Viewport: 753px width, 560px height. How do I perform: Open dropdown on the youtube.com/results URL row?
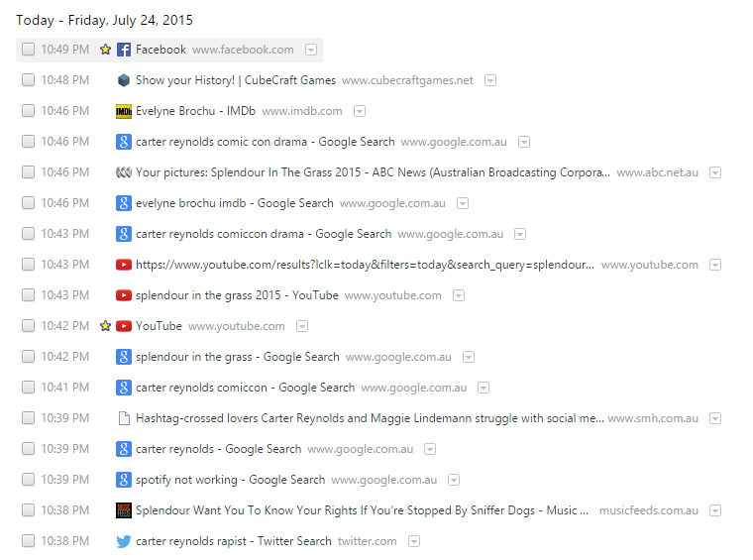[x=715, y=265]
